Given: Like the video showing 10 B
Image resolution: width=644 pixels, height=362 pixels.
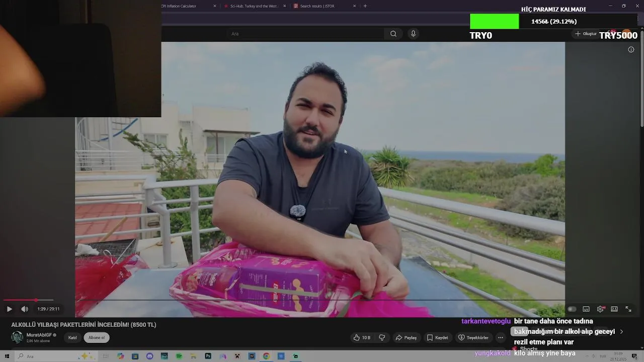Looking at the screenshot, I should 362,337.
